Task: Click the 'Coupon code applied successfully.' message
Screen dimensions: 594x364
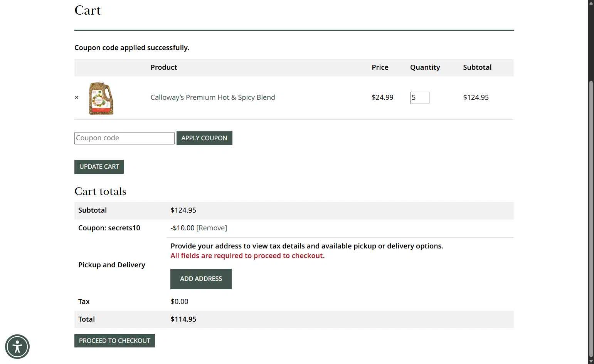Action: coord(132,48)
